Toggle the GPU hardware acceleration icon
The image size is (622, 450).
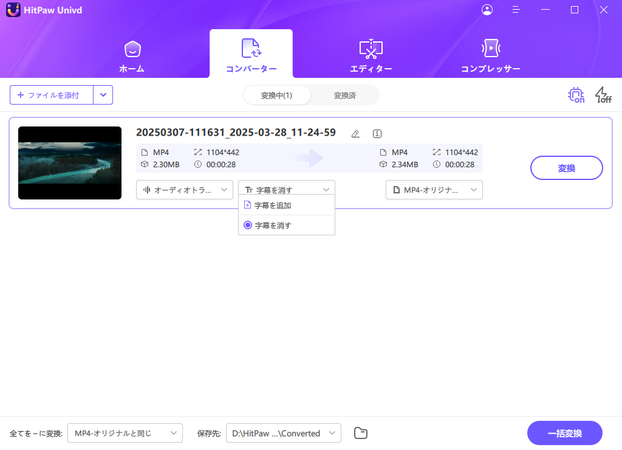pos(576,95)
